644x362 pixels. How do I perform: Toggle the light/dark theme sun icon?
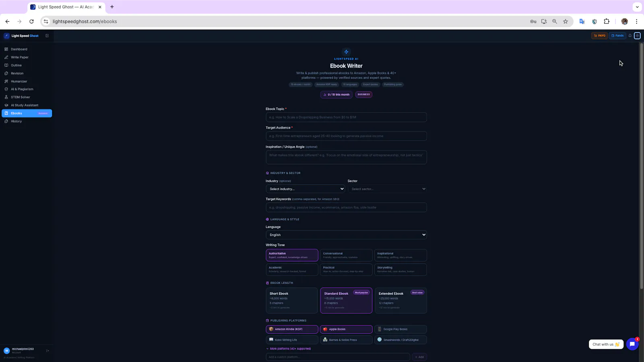click(637, 36)
